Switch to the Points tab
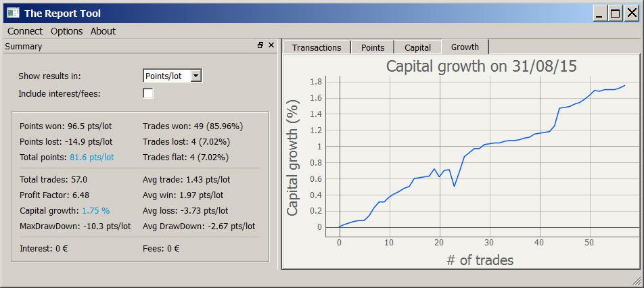 [x=373, y=47]
